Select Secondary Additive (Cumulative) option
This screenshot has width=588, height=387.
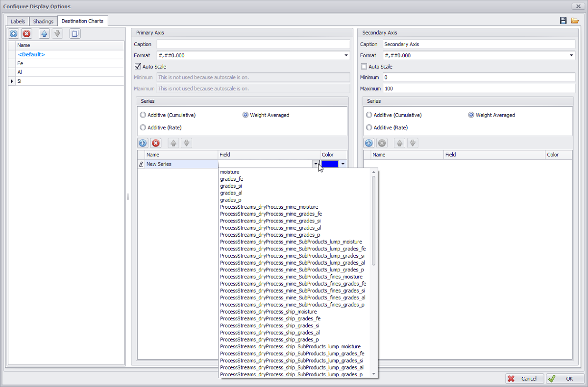(x=369, y=115)
